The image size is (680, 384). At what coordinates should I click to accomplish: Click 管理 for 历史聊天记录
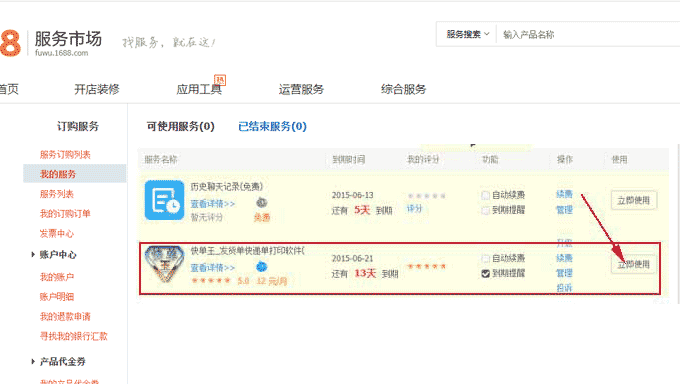[x=565, y=210]
